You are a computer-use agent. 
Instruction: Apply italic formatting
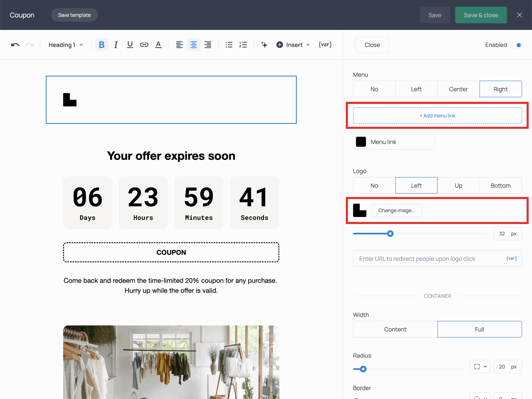pyautogui.click(x=116, y=45)
